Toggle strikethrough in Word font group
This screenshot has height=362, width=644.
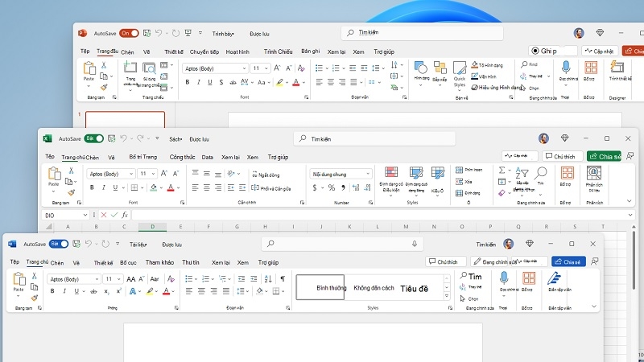click(x=93, y=291)
